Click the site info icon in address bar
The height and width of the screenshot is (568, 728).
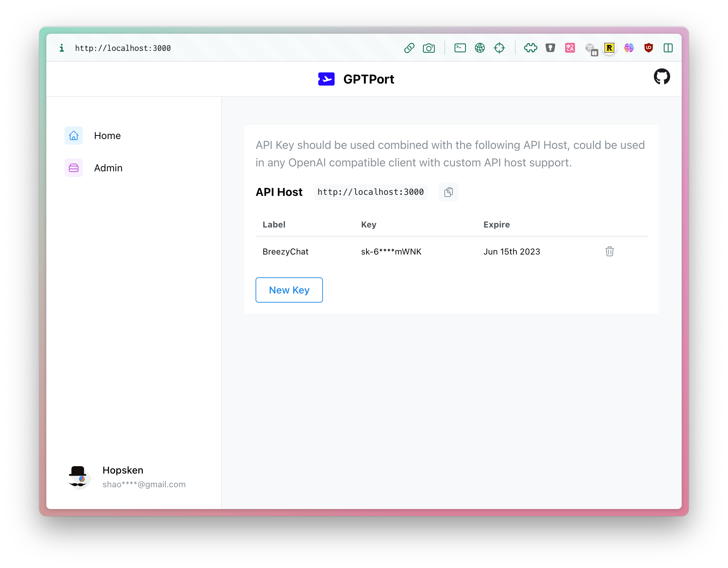(x=62, y=48)
